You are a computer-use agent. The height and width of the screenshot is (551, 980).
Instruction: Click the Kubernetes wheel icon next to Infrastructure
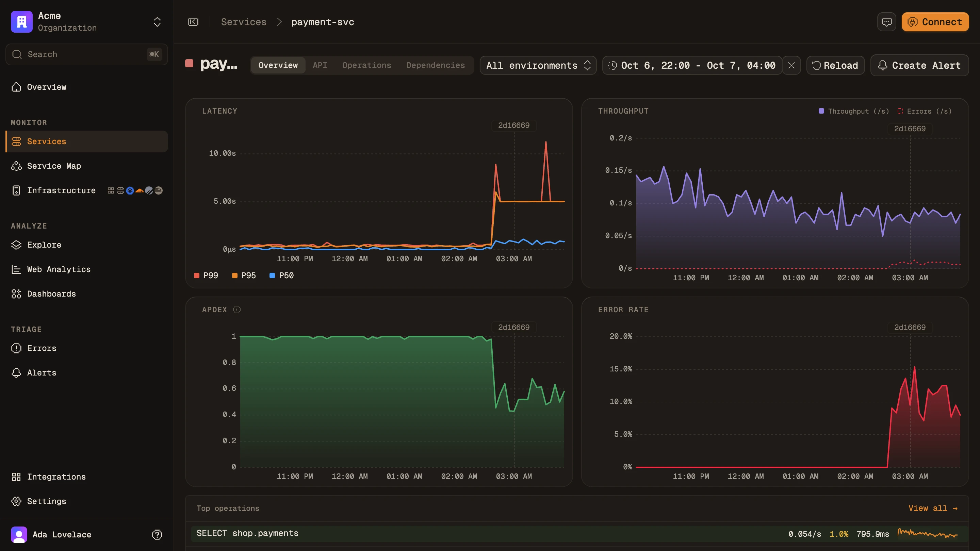[x=130, y=190]
